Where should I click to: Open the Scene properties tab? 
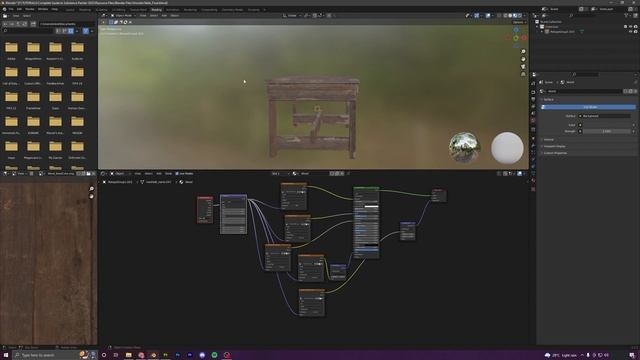point(533,114)
